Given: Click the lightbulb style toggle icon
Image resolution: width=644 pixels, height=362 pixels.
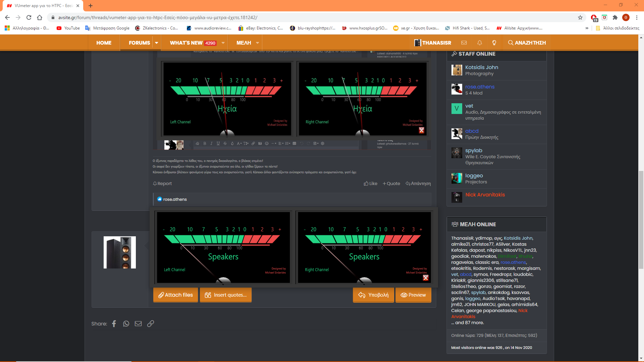Looking at the screenshot, I should (494, 43).
